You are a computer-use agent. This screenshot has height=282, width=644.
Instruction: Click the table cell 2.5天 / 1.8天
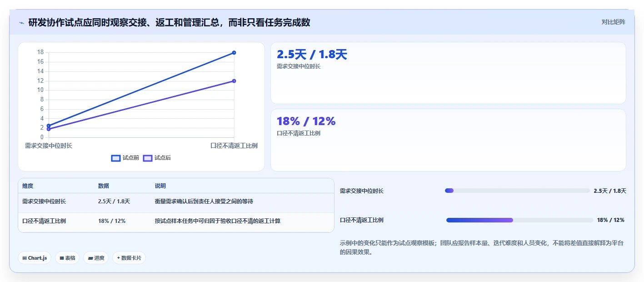tap(114, 201)
